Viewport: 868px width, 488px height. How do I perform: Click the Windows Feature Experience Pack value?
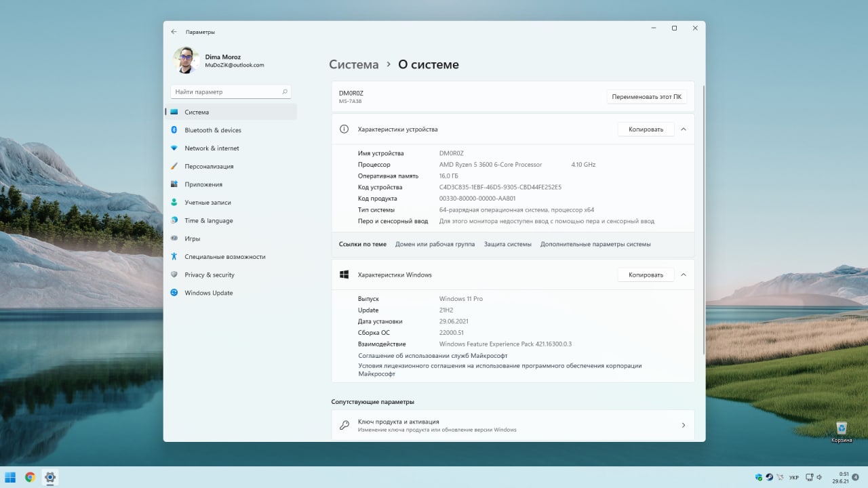click(x=505, y=344)
